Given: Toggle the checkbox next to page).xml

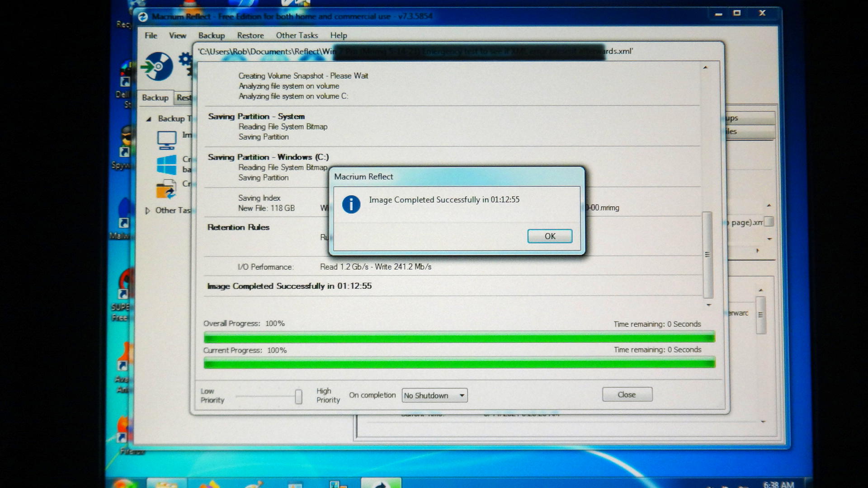Looking at the screenshot, I should pos(769,222).
